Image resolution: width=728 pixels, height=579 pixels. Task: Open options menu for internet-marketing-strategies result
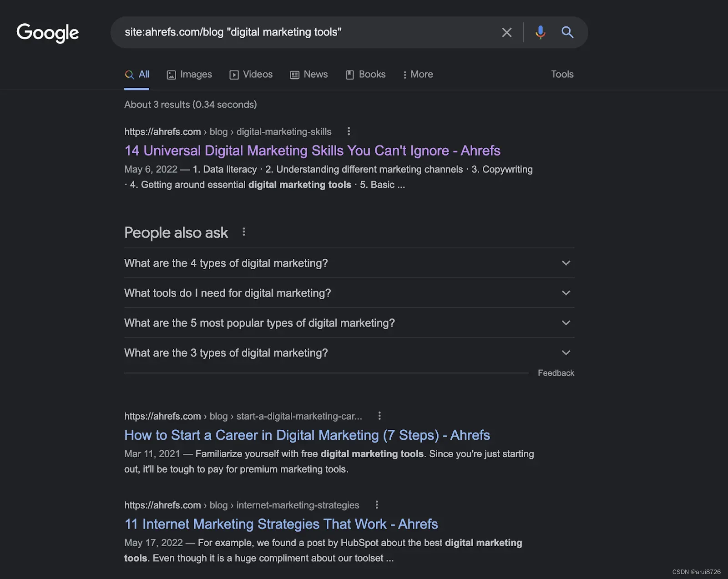pos(377,505)
